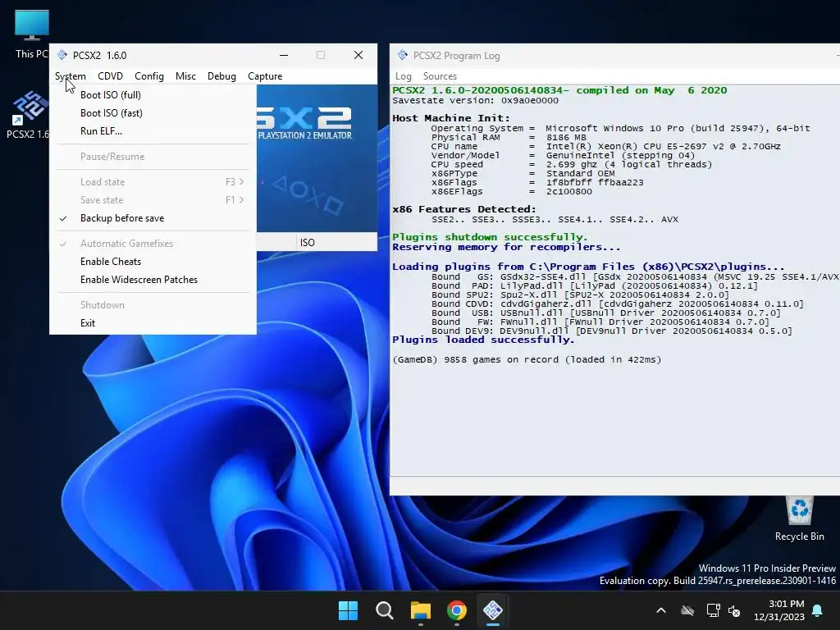This screenshot has width=840, height=630.
Task: Open Log menu in Program Log window
Action: (x=404, y=76)
